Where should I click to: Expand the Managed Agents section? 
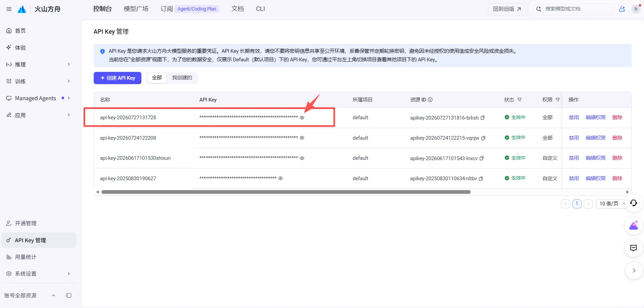pyautogui.click(x=69, y=98)
